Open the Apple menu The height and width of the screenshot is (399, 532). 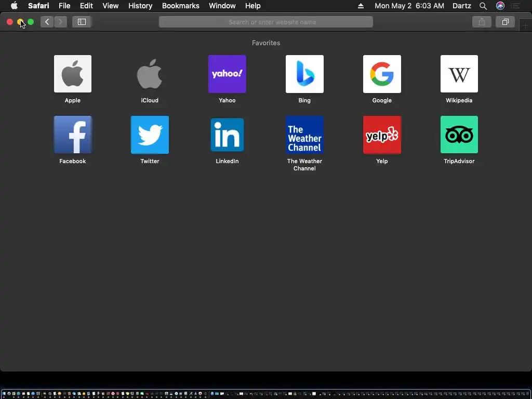pyautogui.click(x=14, y=6)
